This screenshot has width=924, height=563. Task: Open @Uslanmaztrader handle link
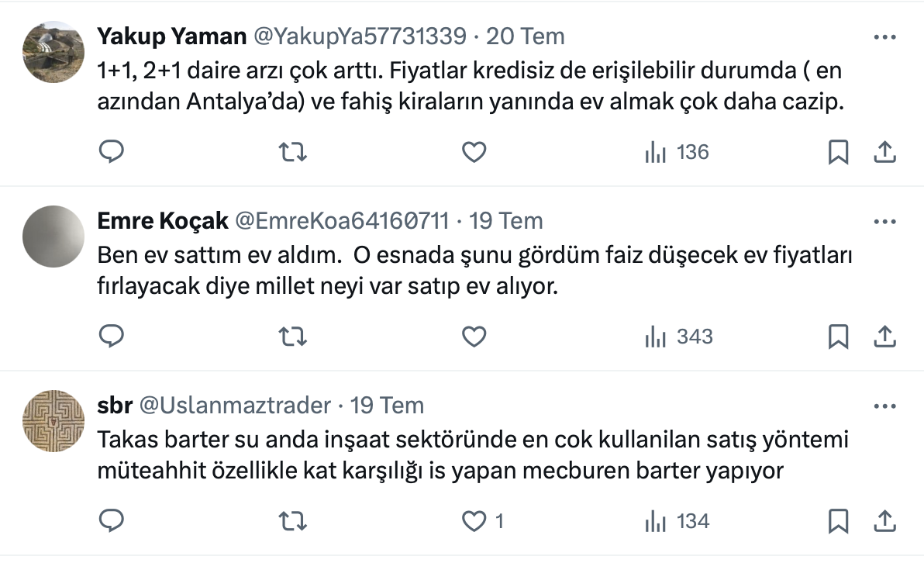click(x=234, y=406)
